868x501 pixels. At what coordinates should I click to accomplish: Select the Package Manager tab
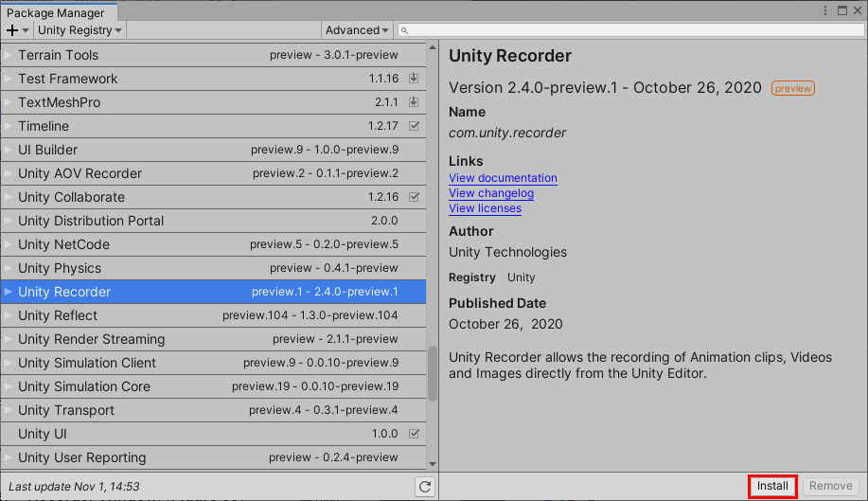(x=56, y=13)
